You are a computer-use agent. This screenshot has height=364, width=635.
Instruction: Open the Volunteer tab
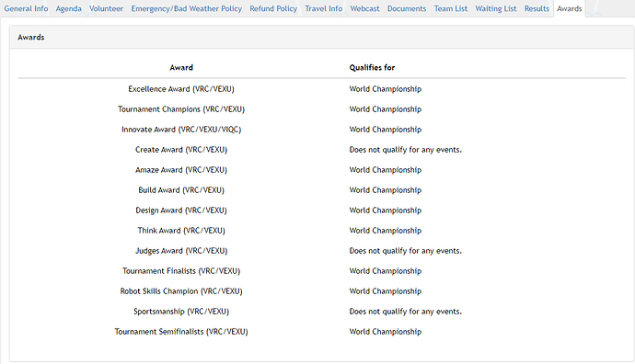(106, 8)
